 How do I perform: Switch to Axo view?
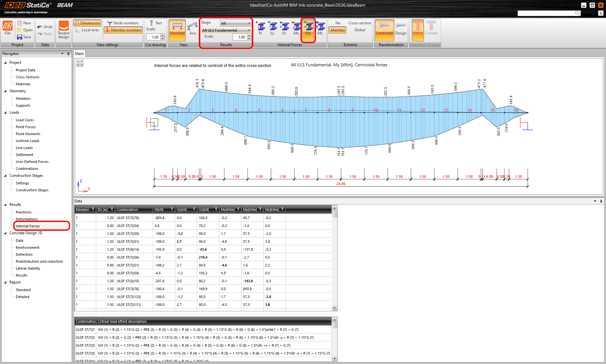tap(192, 28)
